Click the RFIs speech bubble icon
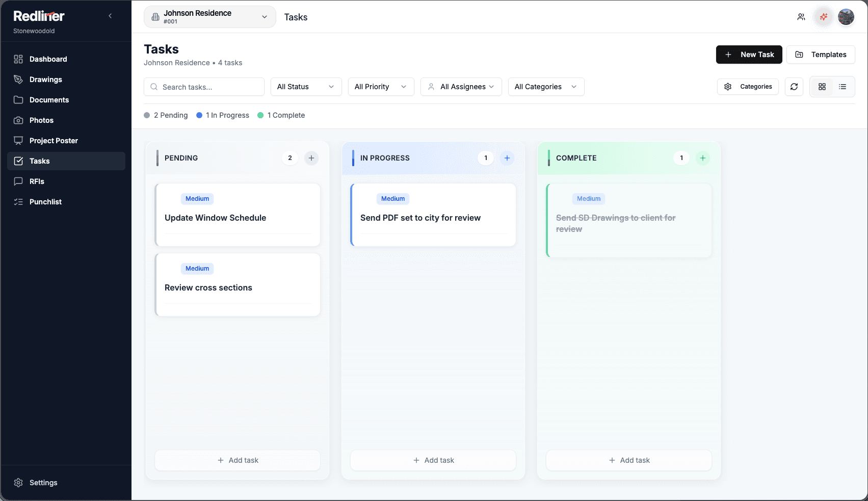 pyautogui.click(x=18, y=181)
